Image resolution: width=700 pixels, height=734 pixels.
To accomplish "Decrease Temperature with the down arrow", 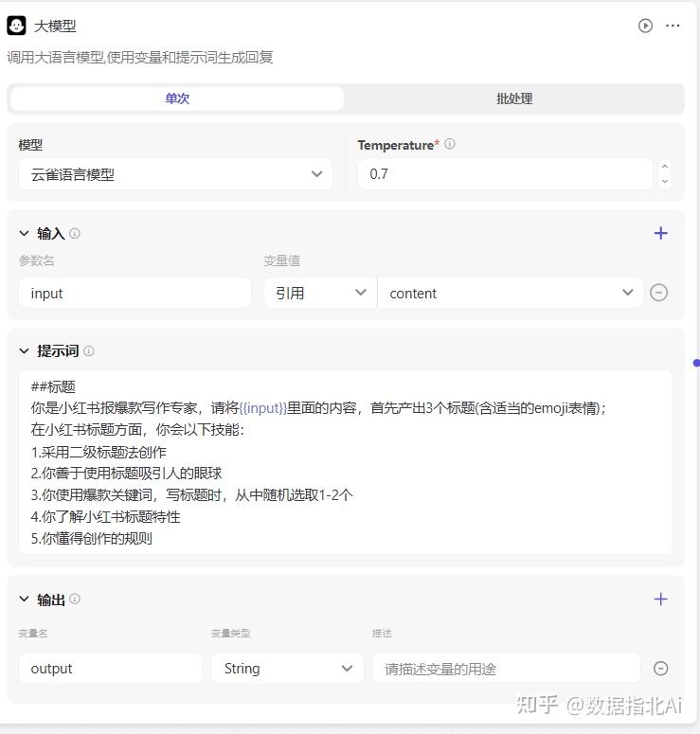I will point(664,181).
